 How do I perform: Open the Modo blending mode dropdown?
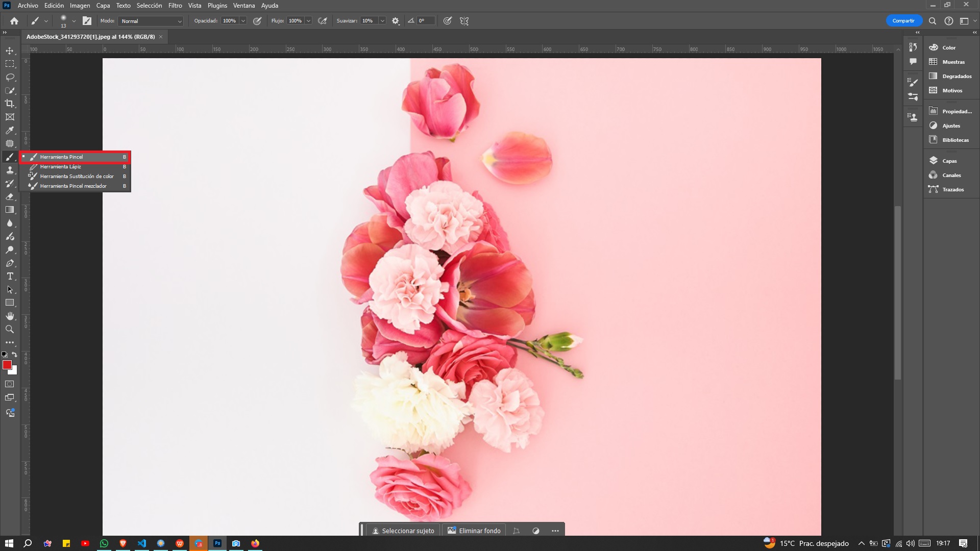(151, 21)
